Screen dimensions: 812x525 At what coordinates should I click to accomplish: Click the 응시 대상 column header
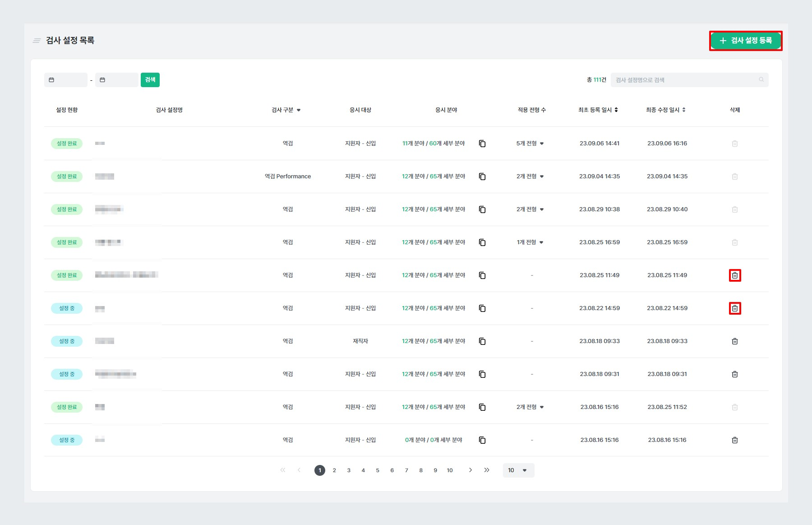360,110
